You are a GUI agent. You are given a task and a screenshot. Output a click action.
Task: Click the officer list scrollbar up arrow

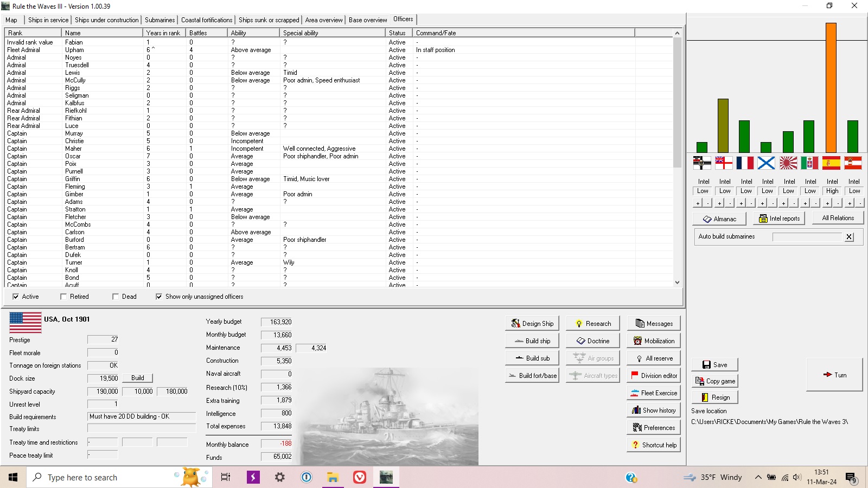click(x=677, y=33)
